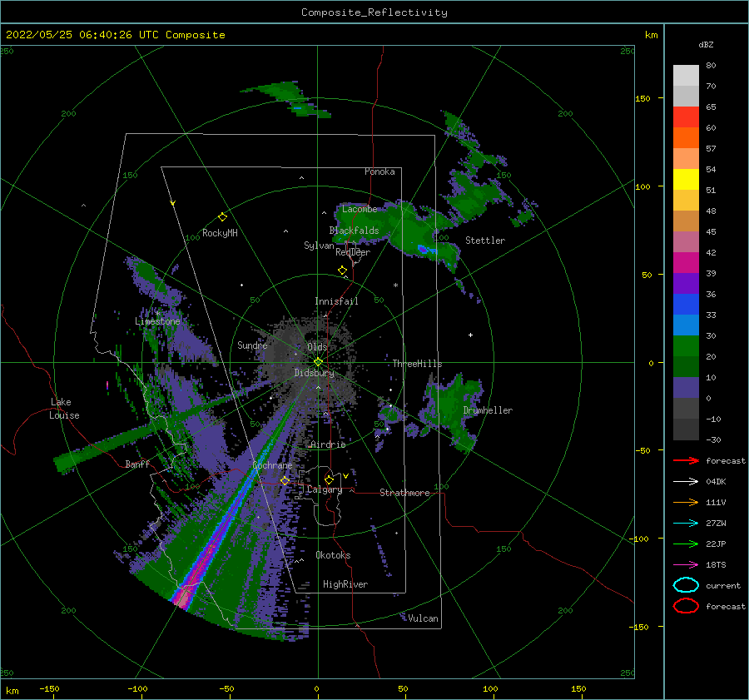749x700 pixels.
Task: Click the magenta 18TS arrow in legend
Action: pos(686,565)
